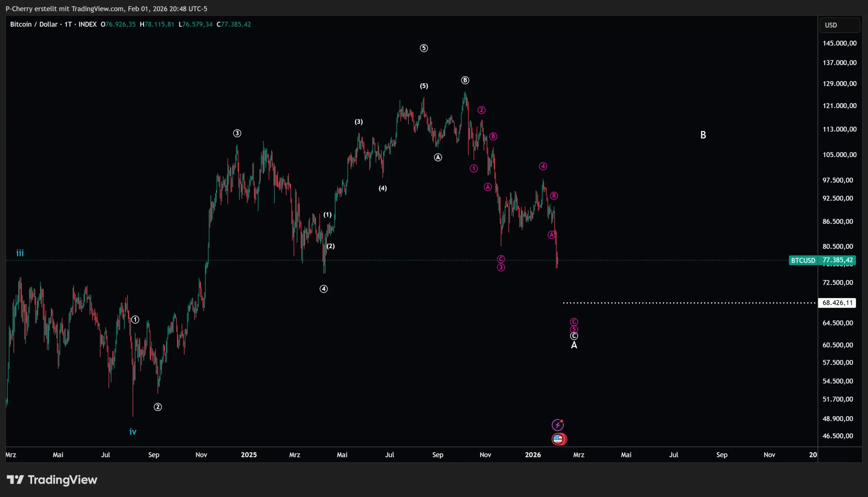
Task: Click the 68.426,11 price level label
Action: pyautogui.click(x=837, y=303)
